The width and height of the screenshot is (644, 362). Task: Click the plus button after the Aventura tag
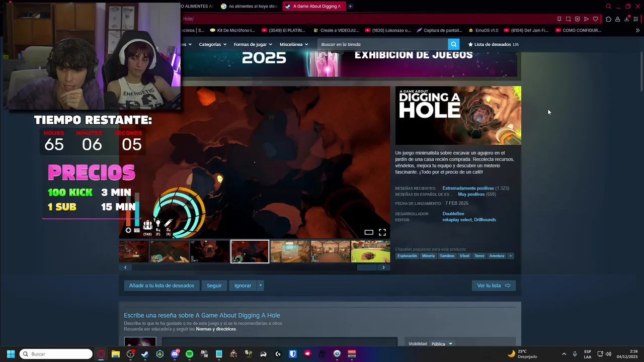[510, 256]
